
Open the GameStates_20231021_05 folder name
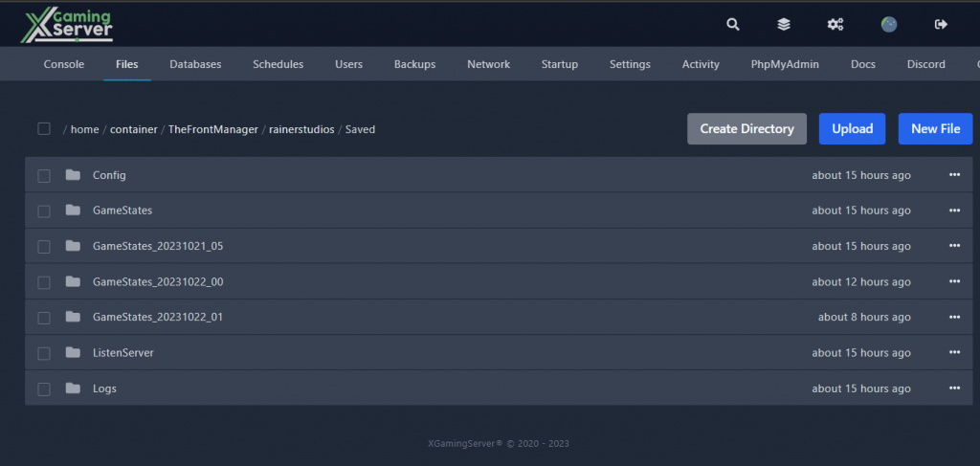pyautogui.click(x=158, y=246)
